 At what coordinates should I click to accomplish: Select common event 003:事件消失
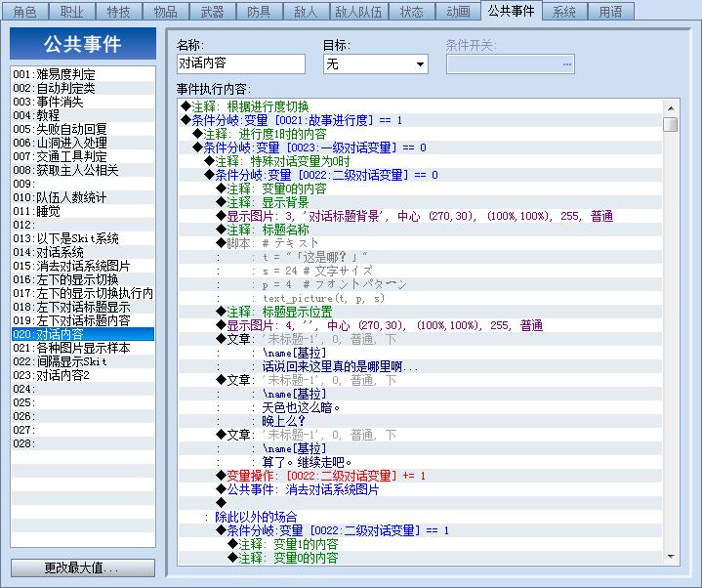[x=83, y=102]
